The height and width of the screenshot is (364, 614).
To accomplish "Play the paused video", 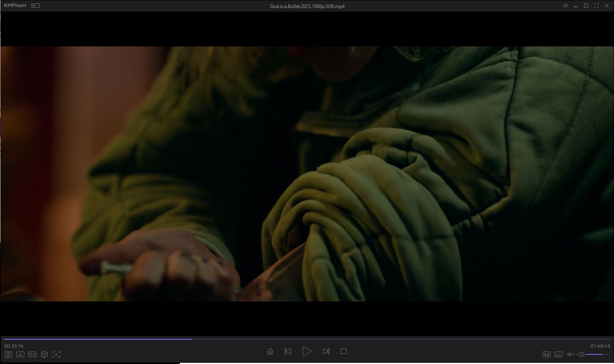I will click(307, 351).
